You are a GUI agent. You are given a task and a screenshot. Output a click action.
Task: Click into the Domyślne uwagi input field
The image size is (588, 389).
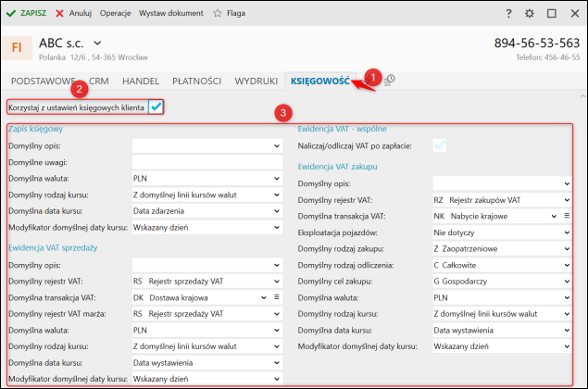click(x=207, y=162)
